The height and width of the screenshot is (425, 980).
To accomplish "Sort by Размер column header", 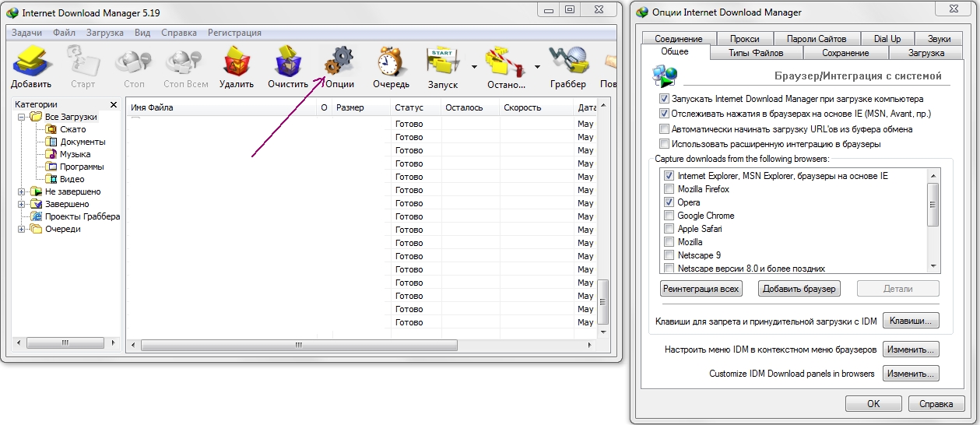I will 360,107.
